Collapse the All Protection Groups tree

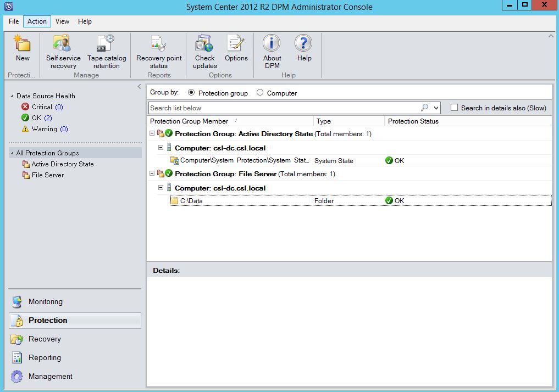12,153
